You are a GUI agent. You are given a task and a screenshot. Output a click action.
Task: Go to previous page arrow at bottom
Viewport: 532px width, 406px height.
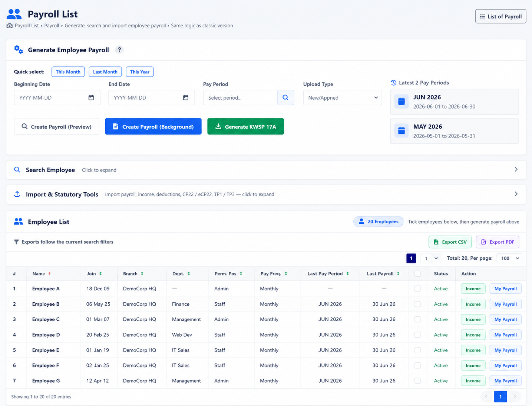(487, 397)
